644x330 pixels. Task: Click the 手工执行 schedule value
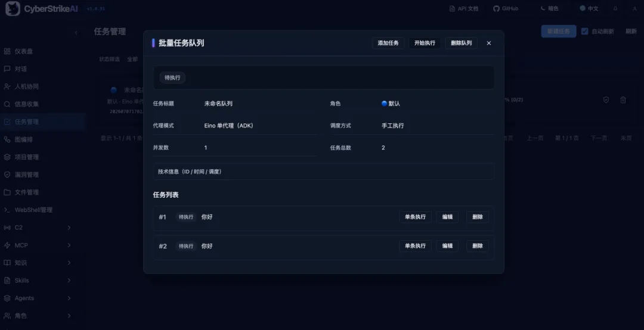[x=392, y=126]
